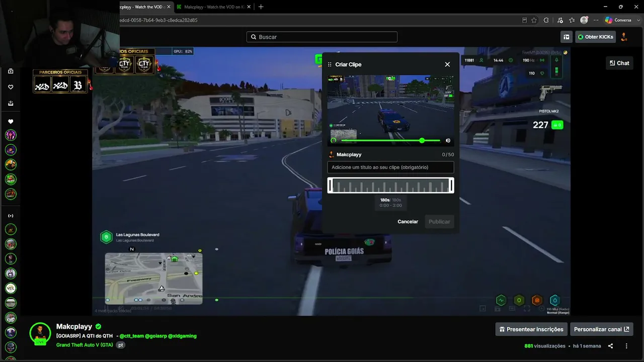Grab the Criar Clipe drag handle icon
Viewport: 644px width, 362px height.
pos(330,64)
